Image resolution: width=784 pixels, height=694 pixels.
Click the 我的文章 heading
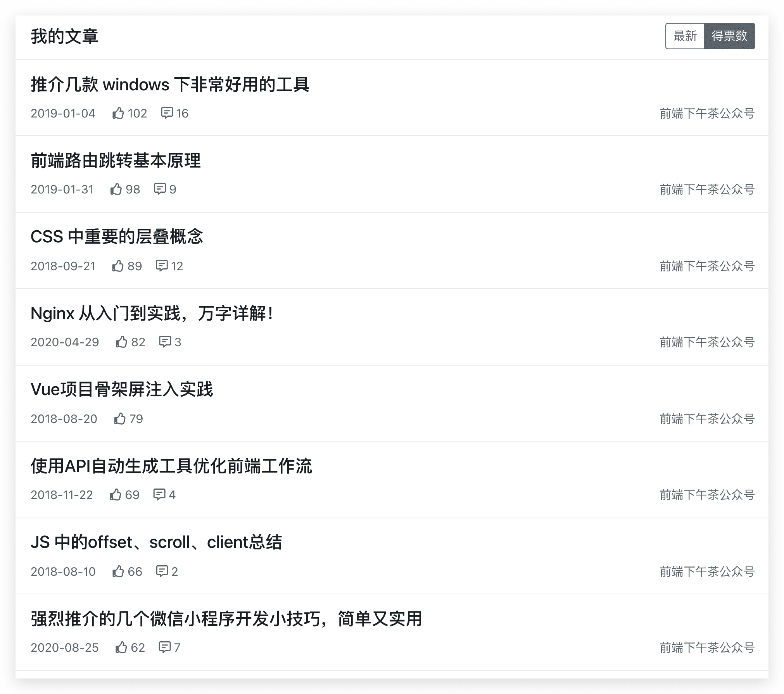pos(64,36)
